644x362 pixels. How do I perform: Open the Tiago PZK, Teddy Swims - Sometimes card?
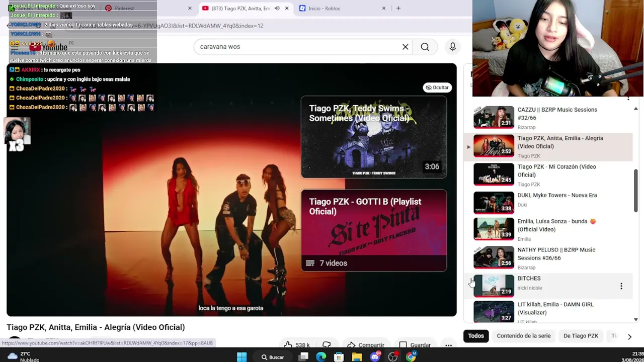tap(374, 137)
